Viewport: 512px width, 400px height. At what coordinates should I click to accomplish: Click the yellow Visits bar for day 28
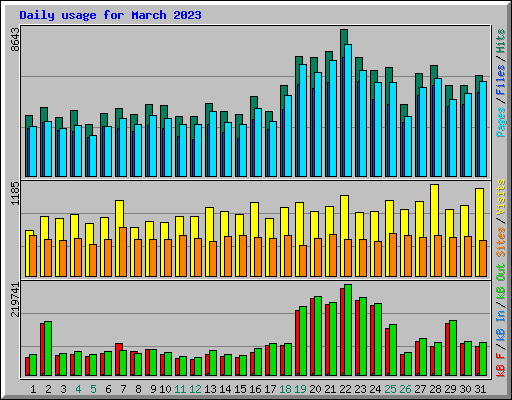click(x=434, y=210)
